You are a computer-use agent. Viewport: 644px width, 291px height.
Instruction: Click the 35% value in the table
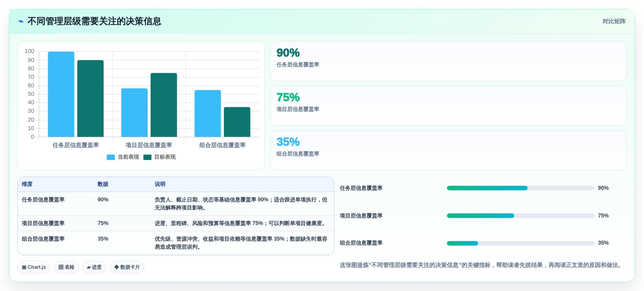point(103,239)
